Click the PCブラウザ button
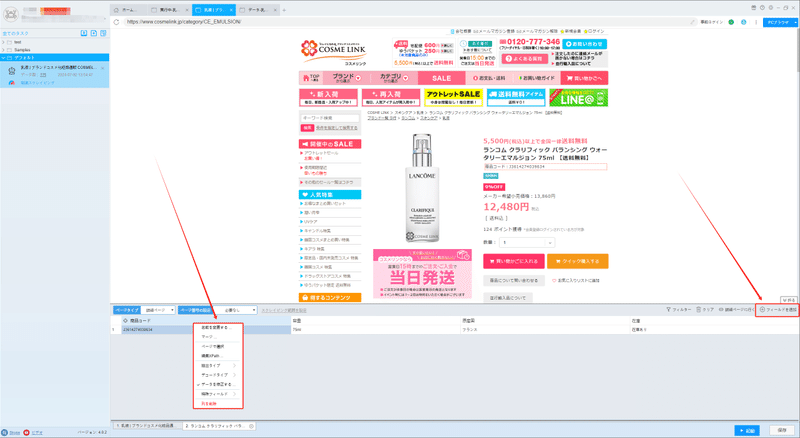The image size is (800, 438). coord(778,22)
